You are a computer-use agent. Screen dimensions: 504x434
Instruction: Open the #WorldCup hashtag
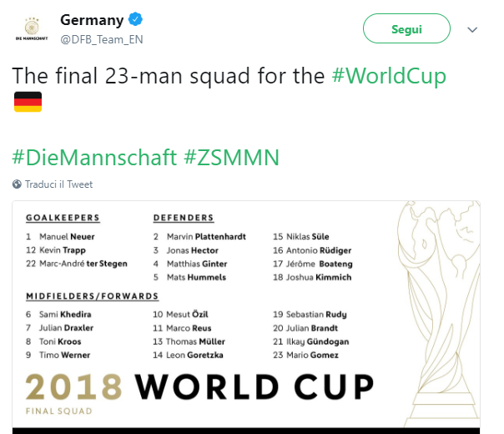pos(388,76)
